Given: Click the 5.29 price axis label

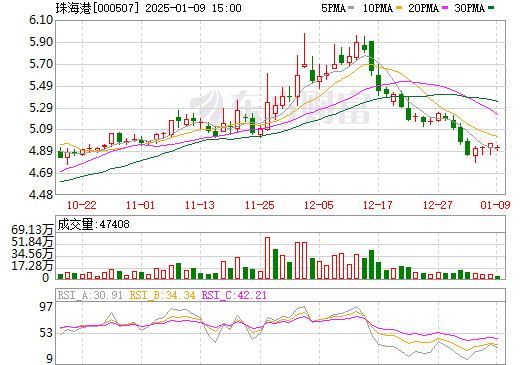Looking at the screenshot, I should click(x=41, y=108).
